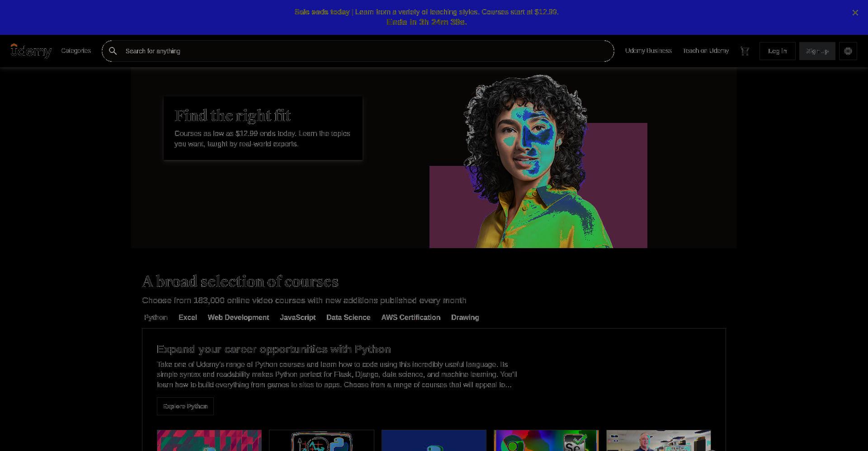Click the Explore Python button

click(185, 406)
